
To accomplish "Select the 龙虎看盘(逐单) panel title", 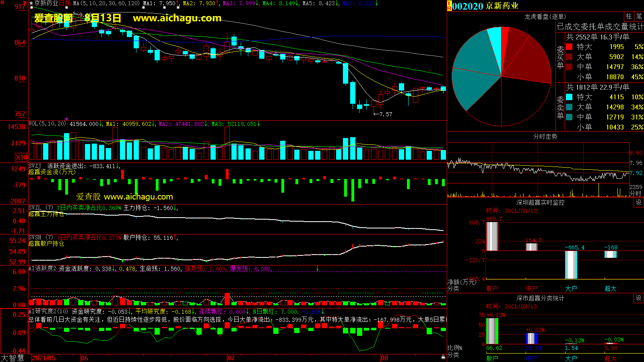I will pos(545,16).
